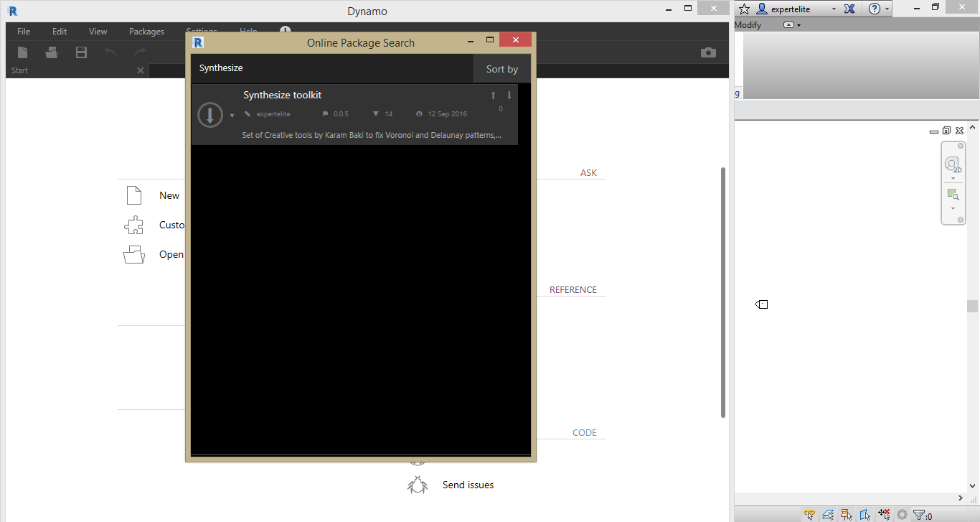Image resolution: width=980 pixels, height=522 pixels.
Task: Click the New file icon in Dynamo's toolbar
Action: click(x=22, y=52)
